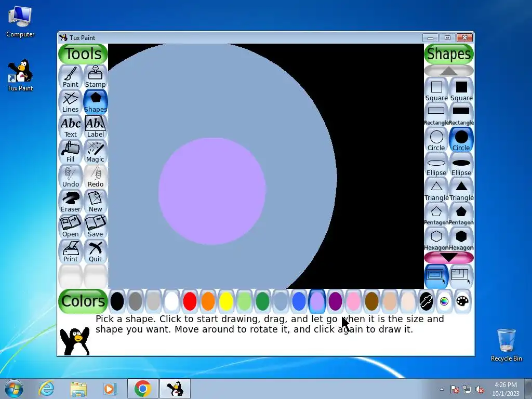Pick the sky blue-gray color swatch
Viewport: 532px width, 399px height.
point(281,301)
